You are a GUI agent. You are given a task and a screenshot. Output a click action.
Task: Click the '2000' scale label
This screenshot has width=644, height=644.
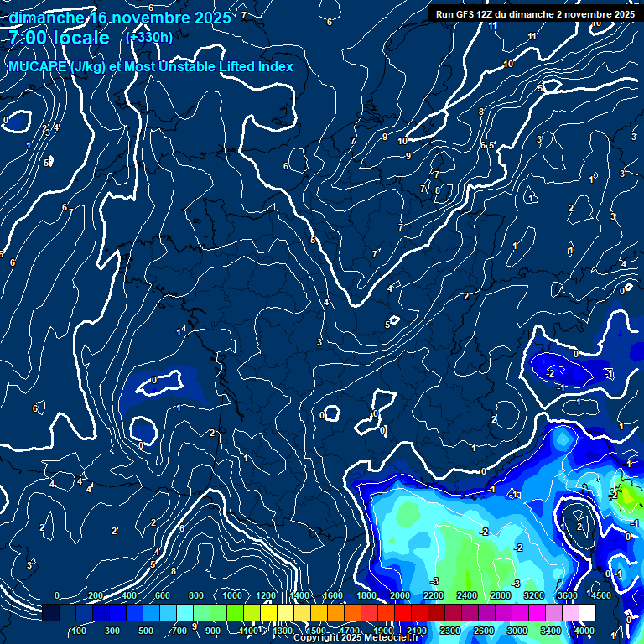(x=400, y=595)
